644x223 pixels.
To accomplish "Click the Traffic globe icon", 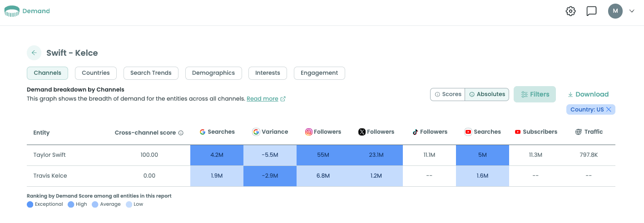I will [x=578, y=132].
